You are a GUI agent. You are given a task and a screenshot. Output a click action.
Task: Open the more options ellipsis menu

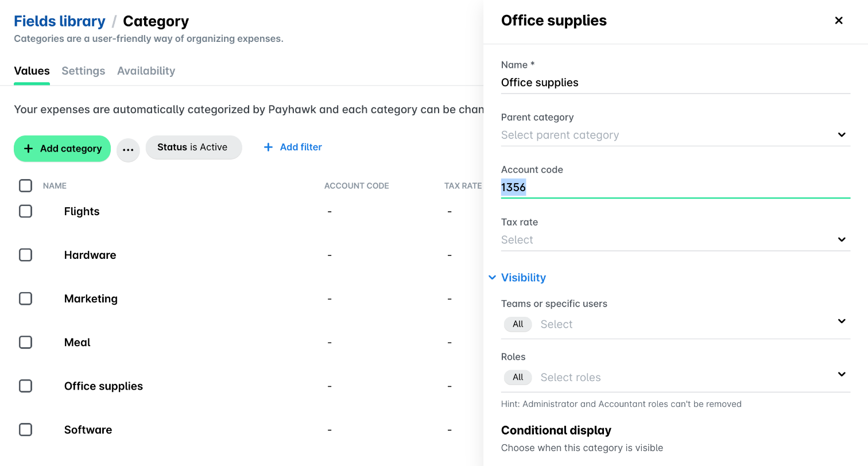pos(128,150)
